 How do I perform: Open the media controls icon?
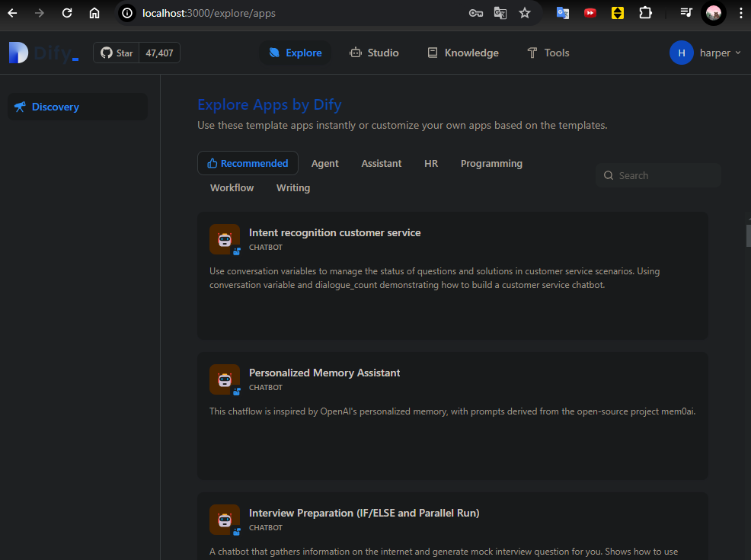pyautogui.click(x=686, y=13)
